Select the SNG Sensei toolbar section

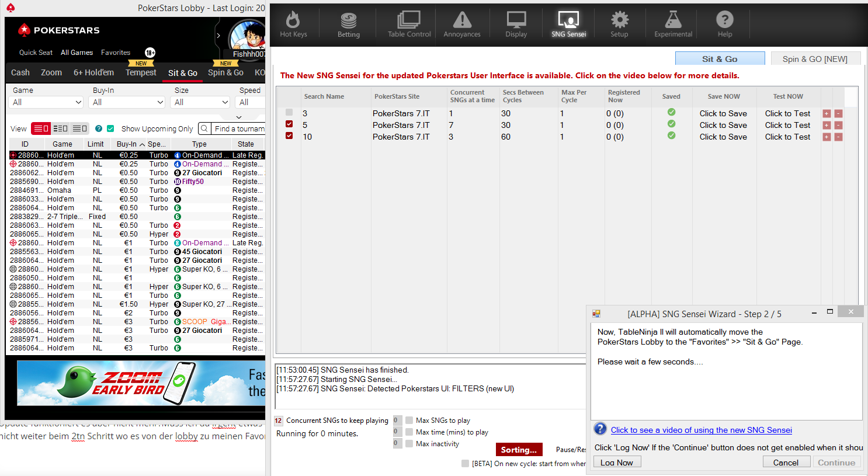tap(568, 24)
